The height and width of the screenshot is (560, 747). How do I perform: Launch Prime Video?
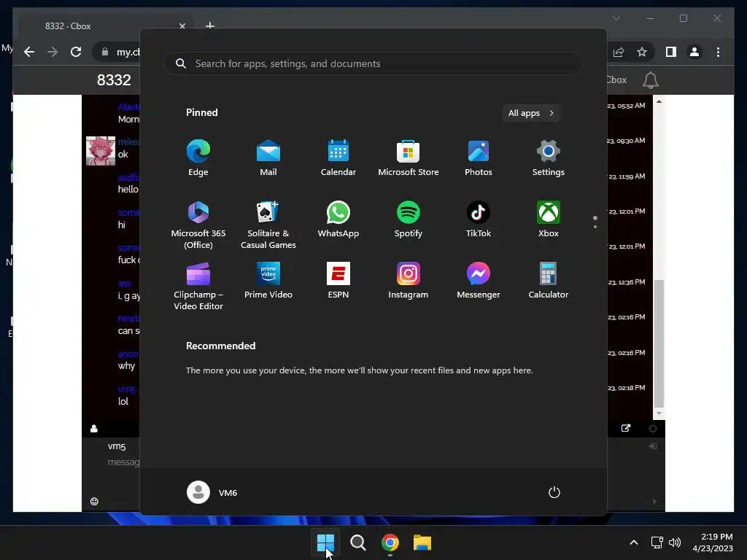click(x=268, y=281)
